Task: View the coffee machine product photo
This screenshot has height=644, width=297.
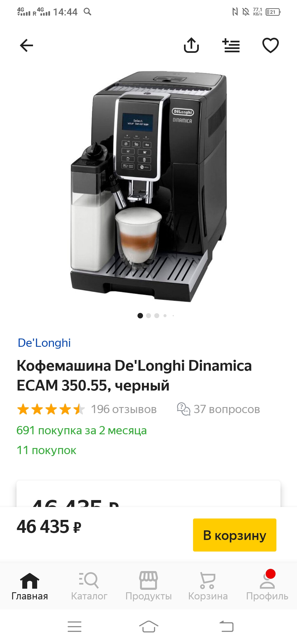Action: 148,187
